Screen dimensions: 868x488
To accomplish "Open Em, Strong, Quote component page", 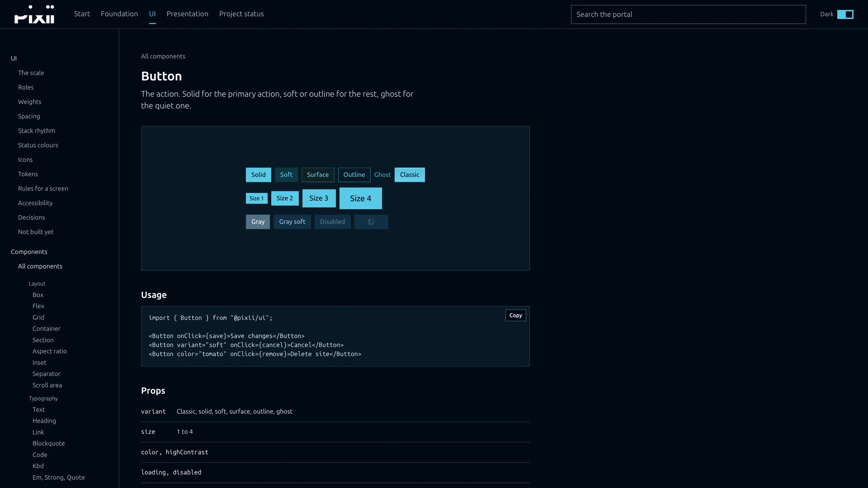I will click(59, 478).
